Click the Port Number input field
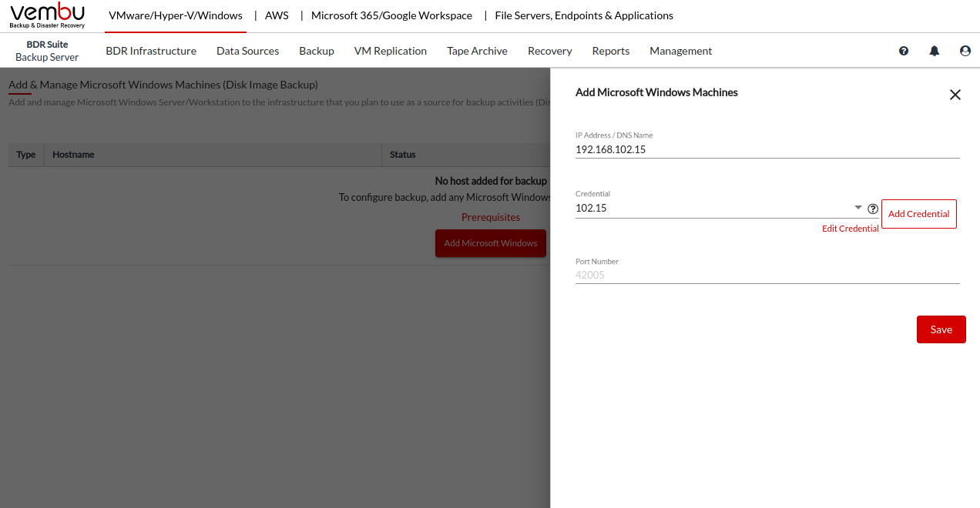 [x=767, y=275]
